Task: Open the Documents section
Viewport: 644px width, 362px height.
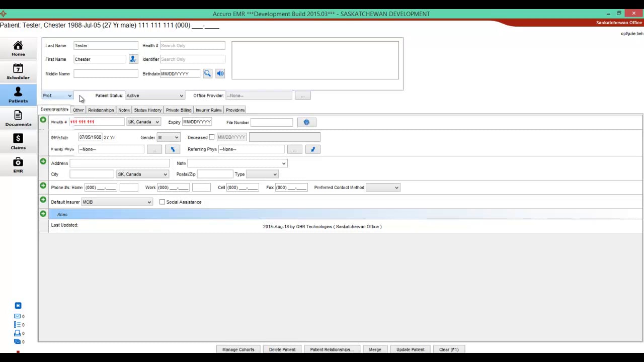Action: [18, 118]
